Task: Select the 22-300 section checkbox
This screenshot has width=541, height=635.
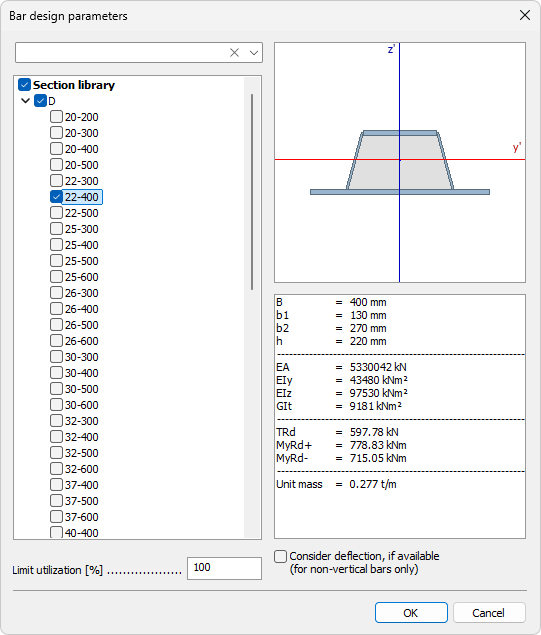Action: tap(56, 181)
